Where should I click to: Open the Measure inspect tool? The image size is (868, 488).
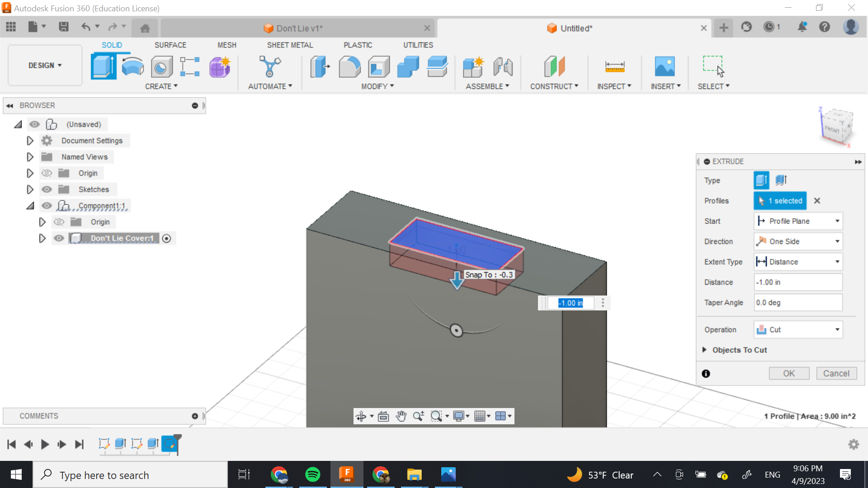coord(614,66)
